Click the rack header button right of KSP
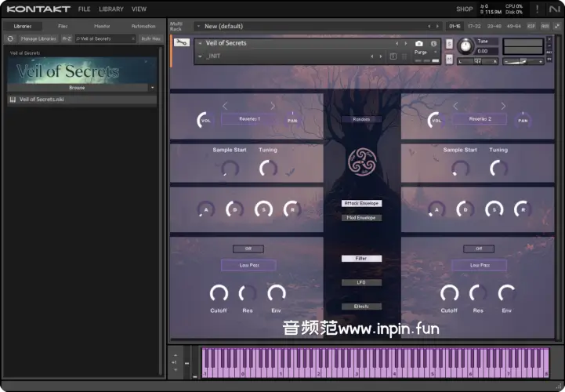This screenshot has height=392, width=565. click(x=545, y=27)
